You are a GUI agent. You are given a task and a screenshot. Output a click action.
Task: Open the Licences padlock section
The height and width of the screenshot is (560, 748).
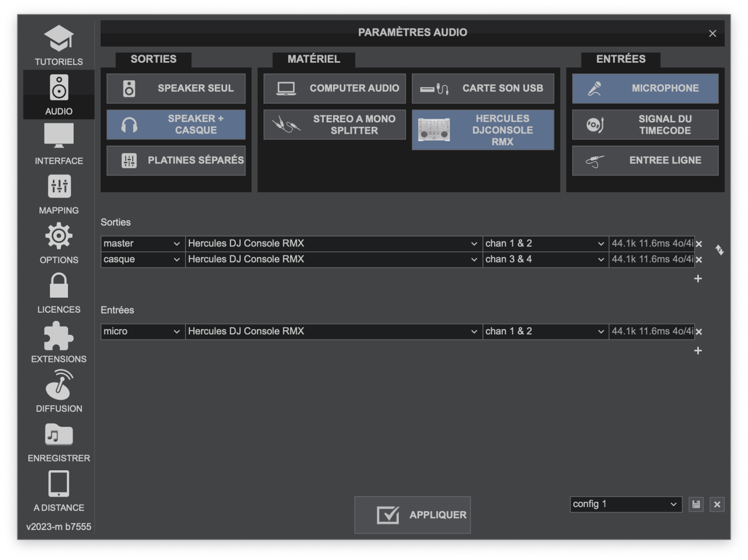[x=59, y=293]
